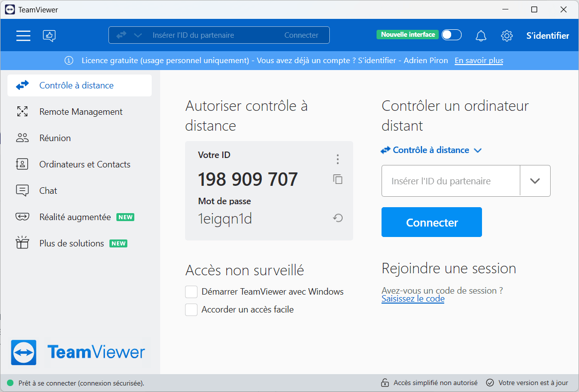
Task: Click the Nouvelle interface green label
Action: tap(408, 35)
